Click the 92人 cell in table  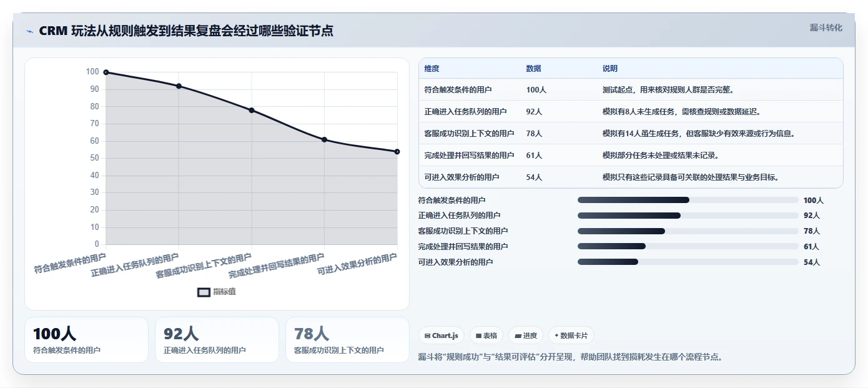(534, 112)
